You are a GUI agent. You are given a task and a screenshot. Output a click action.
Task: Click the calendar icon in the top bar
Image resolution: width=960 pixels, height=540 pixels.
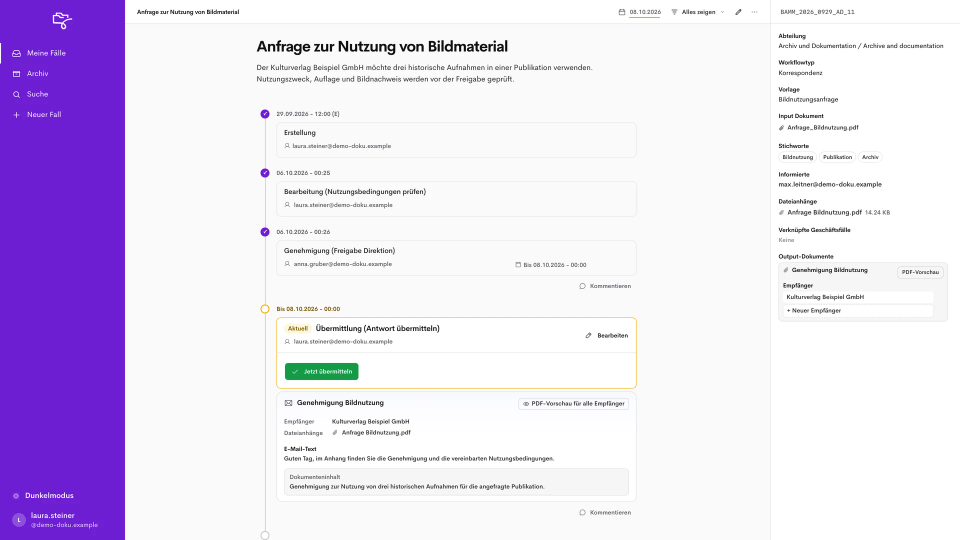(x=622, y=12)
